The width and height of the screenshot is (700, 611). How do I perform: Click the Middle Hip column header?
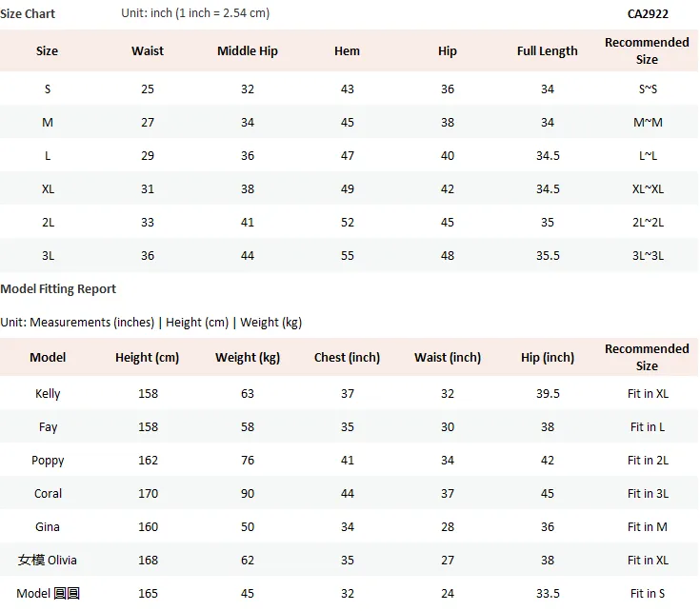[x=248, y=50]
